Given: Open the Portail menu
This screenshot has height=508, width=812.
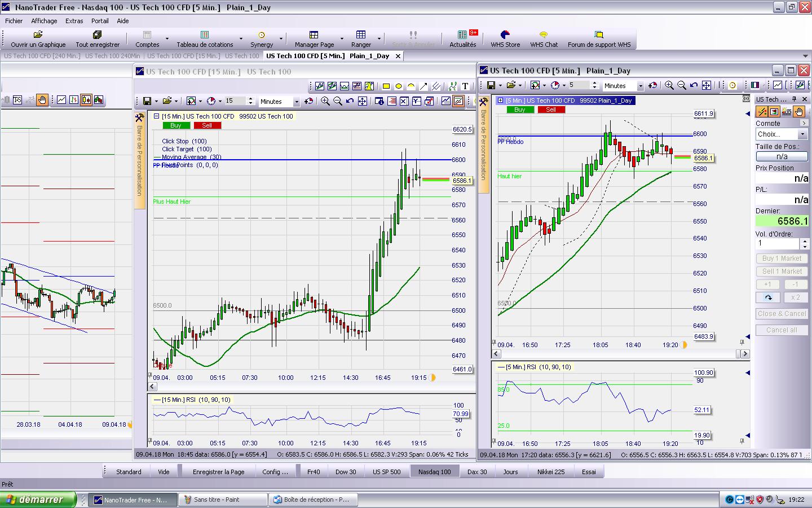Looking at the screenshot, I should (100, 21).
